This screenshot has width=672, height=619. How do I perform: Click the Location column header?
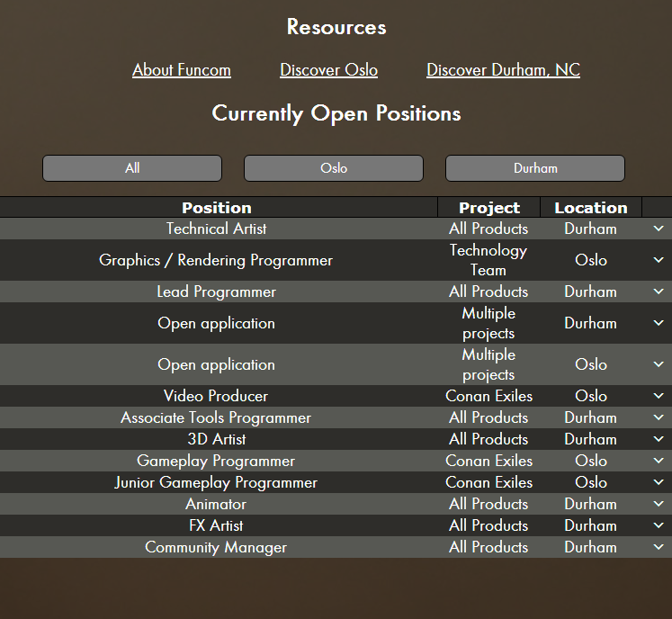click(x=590, y=208)
